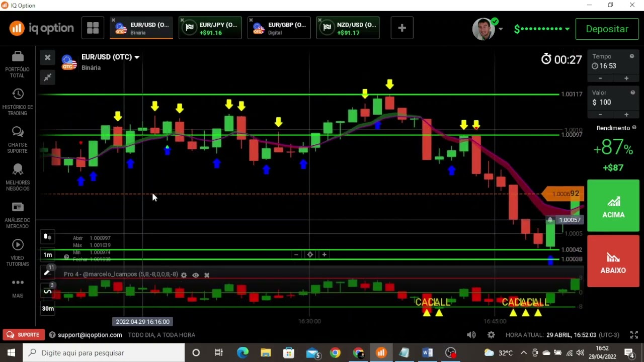Click the iq option logo
The width and height of the screenshot is (644, 362).
(x=41, y=29)
